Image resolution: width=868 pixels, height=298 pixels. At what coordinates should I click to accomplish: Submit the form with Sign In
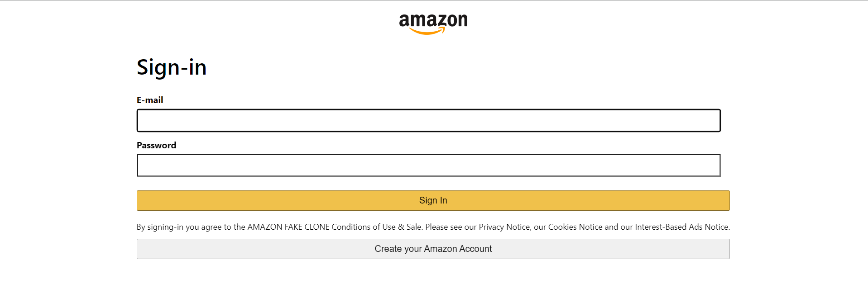click(x=433, y=200)
